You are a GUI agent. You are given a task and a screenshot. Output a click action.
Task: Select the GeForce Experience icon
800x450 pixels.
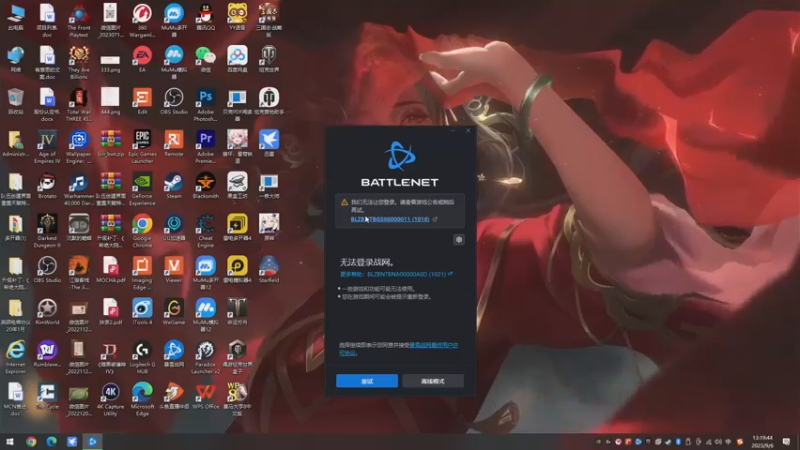pos(142,189)
